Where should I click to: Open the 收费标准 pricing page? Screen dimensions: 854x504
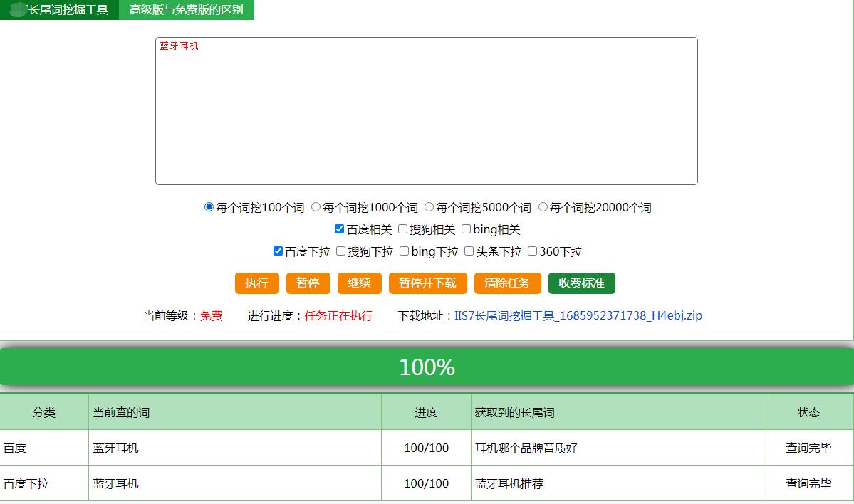[581, 283]
